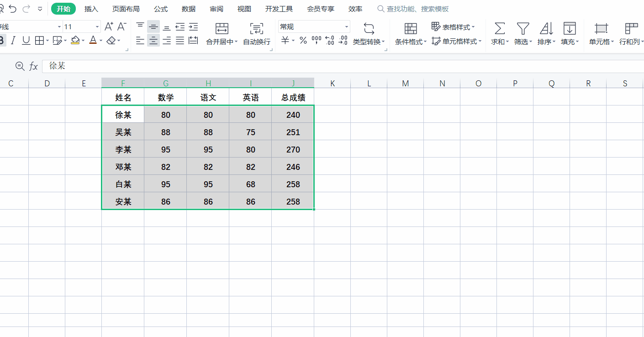Click the filter funnel icon
Image resolution: width=644 pixels, height=337 pixels.
pyautogui.click(x=523, y=28)
